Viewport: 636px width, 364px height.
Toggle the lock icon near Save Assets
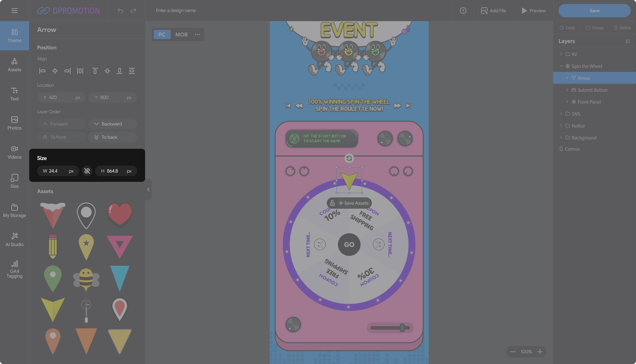pos(332,203)
